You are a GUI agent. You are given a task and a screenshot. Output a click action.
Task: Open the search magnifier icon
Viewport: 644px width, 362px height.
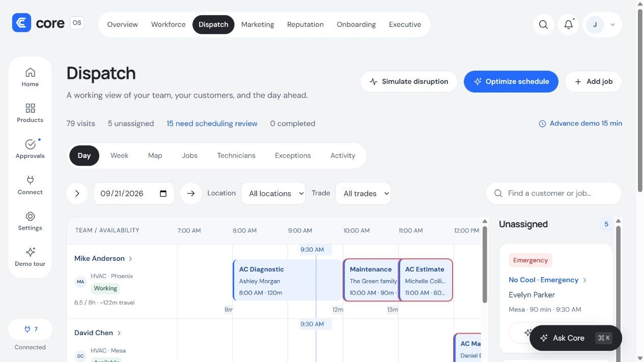[x=544, y=24]
